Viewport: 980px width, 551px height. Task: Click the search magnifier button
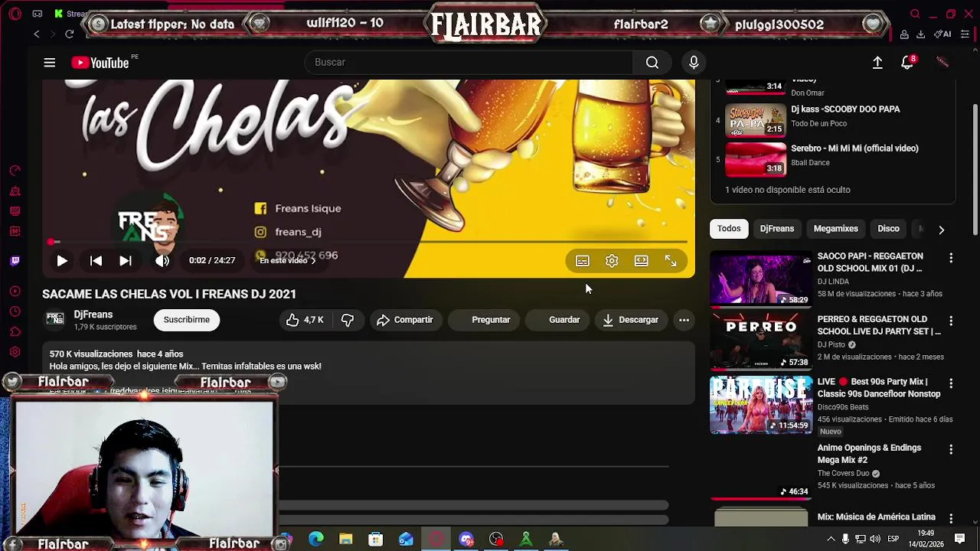pyautogui.click(x=652, y=63)
